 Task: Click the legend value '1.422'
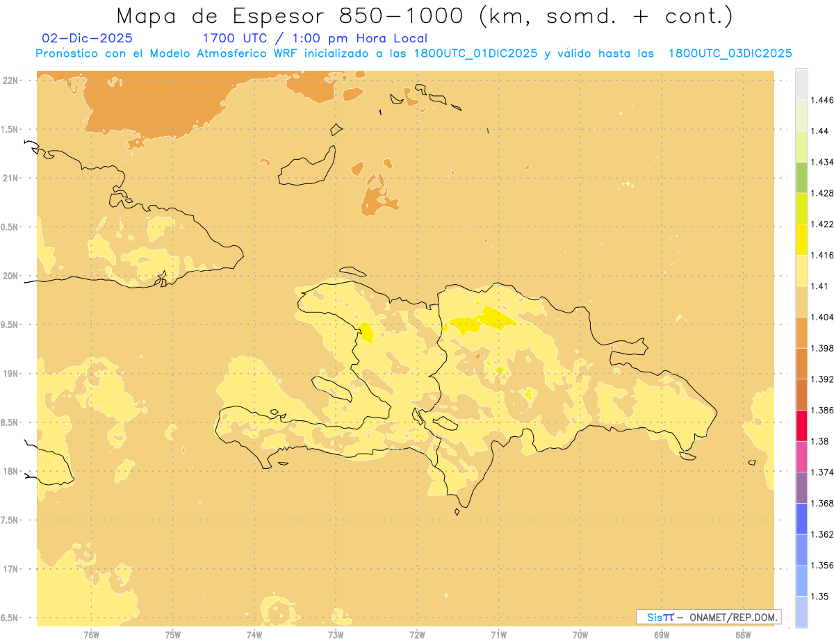click(821, 224)
